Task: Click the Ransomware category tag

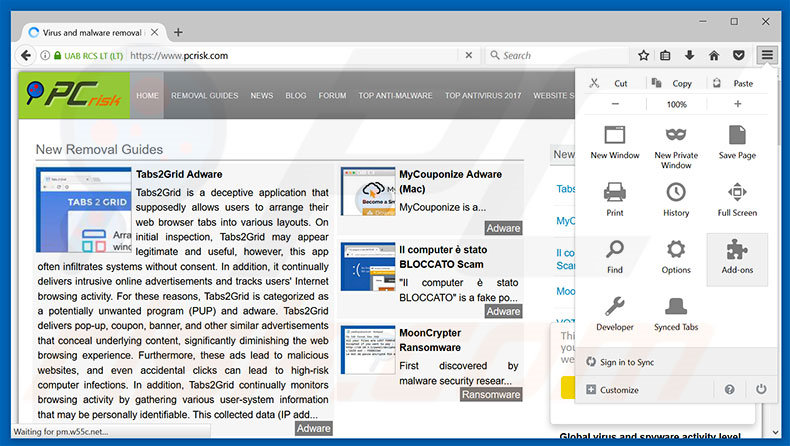Action: pyautogui.click(x=491, y=395)
